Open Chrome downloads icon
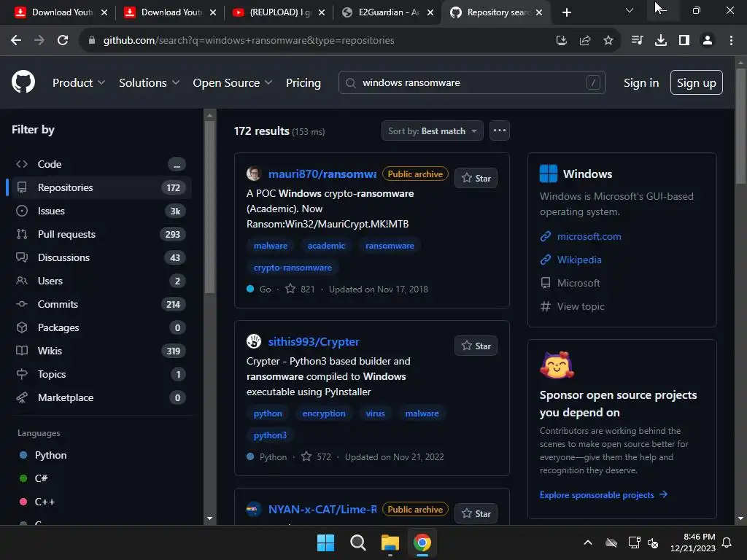Viewport: 747px width, 560px height. coord(661,41)
